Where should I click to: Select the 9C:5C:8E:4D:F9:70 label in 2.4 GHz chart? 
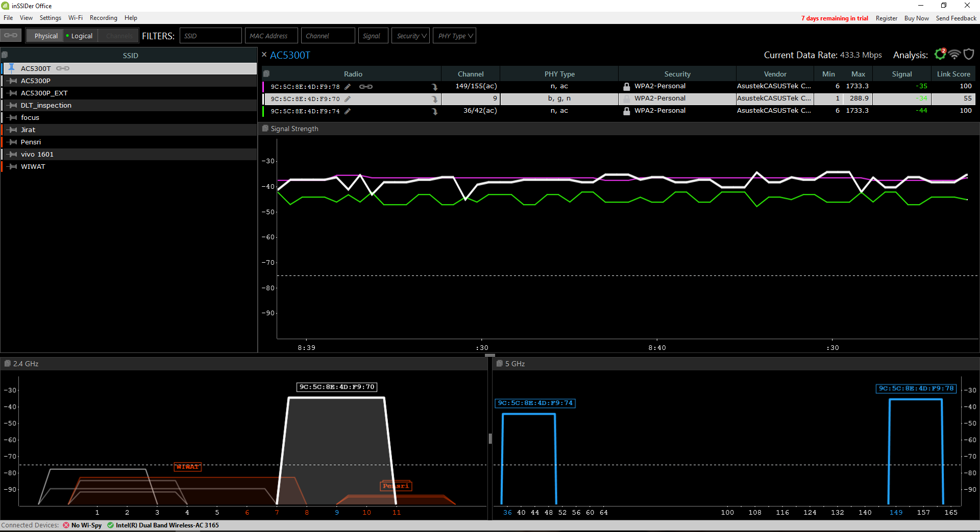337,387
